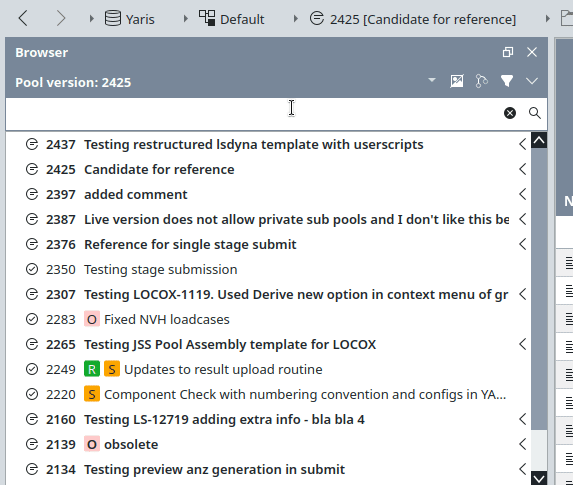
Task: Click status icon beside version 2437
Action: point(32,144)
